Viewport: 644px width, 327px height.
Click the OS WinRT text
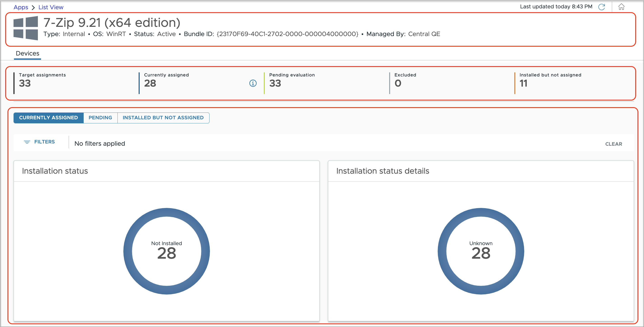coord(109,34)
